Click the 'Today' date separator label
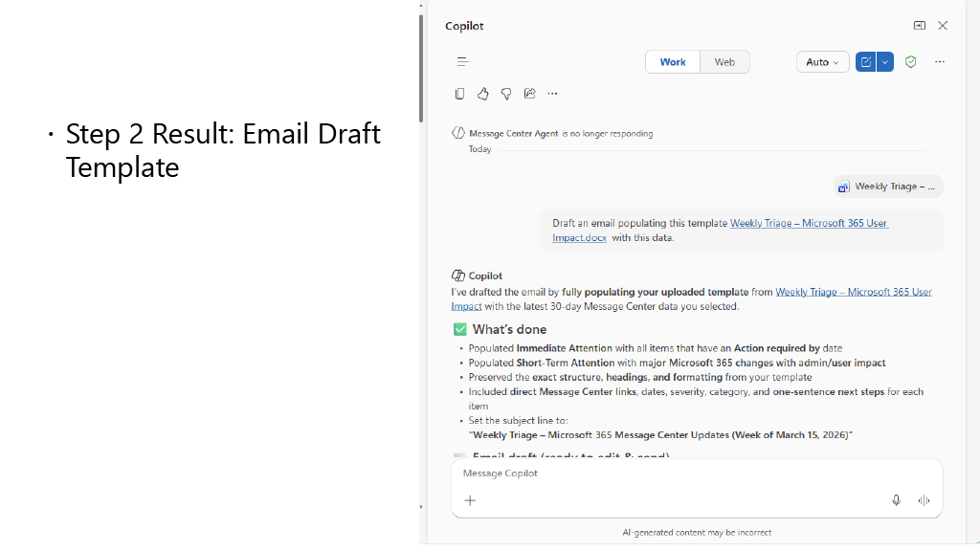Viewport: 980px width, 551px height. coord(480,148)
